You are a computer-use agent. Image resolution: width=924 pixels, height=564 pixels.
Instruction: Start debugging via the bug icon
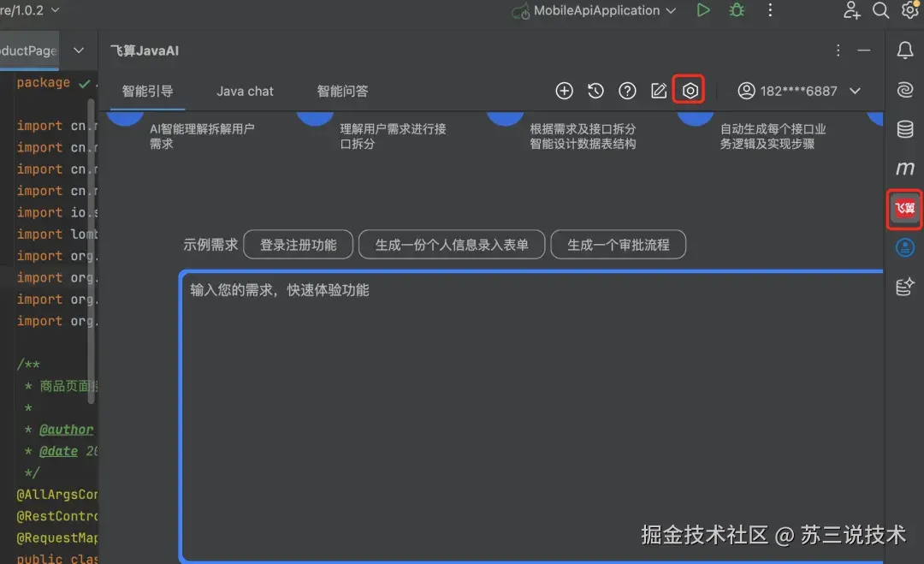[x=737, y=10]
